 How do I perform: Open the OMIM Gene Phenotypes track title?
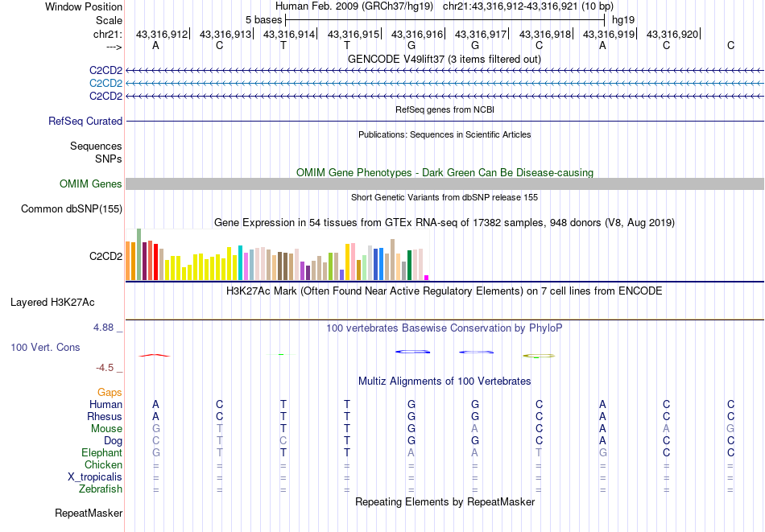click(x=445, y=172)
